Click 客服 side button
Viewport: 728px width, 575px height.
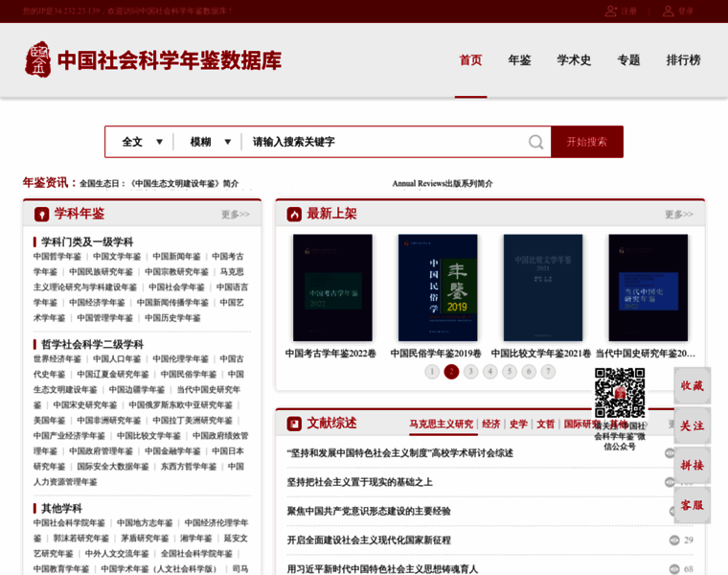pyautogui.click(x=693, y=505)
